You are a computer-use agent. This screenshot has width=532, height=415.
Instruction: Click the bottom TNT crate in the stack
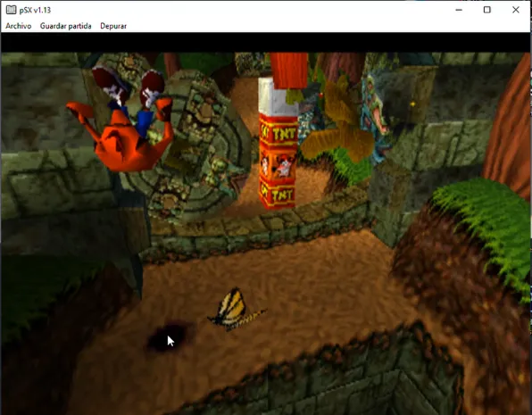(x=278, y=195)
